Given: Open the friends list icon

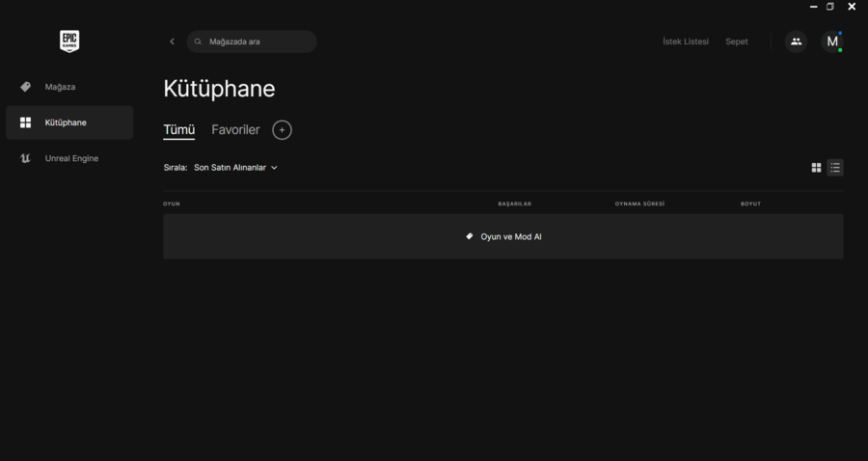Looking at the screenshot, I should (x=796, y=41).
